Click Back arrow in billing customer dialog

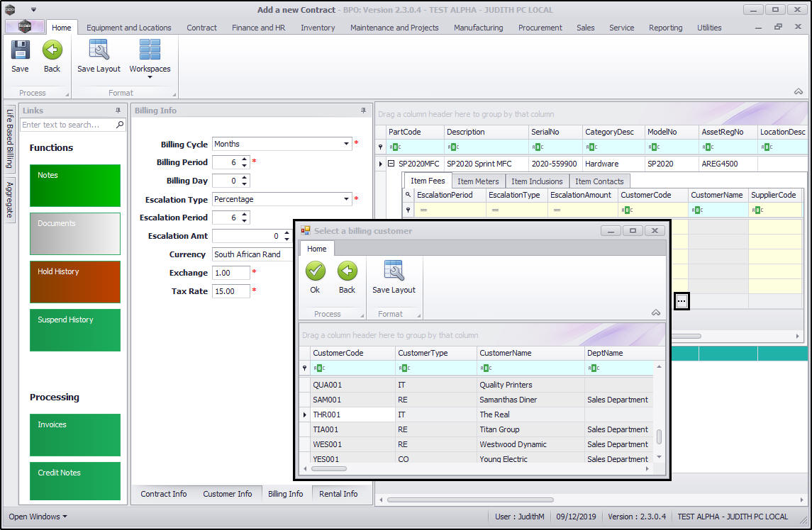(347, 272)
